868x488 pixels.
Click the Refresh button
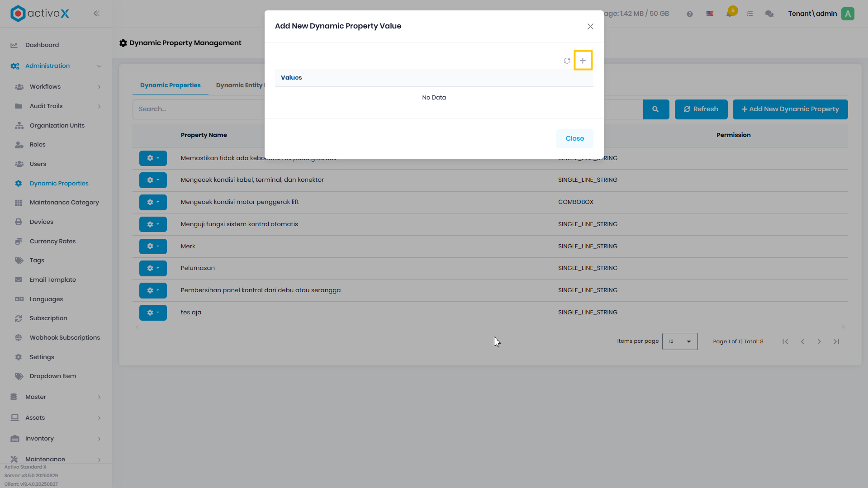tap(701, 109)
